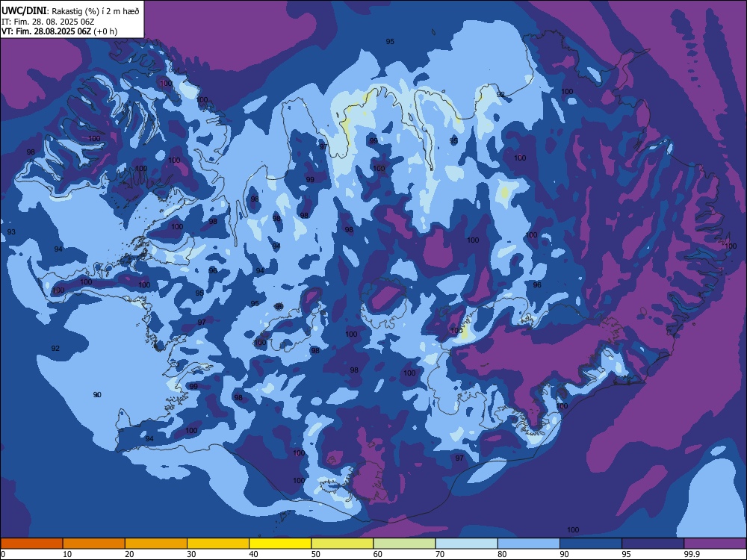Click the legend tick label "99.9"
Screen dimensions: 747x560
point(692,554)
